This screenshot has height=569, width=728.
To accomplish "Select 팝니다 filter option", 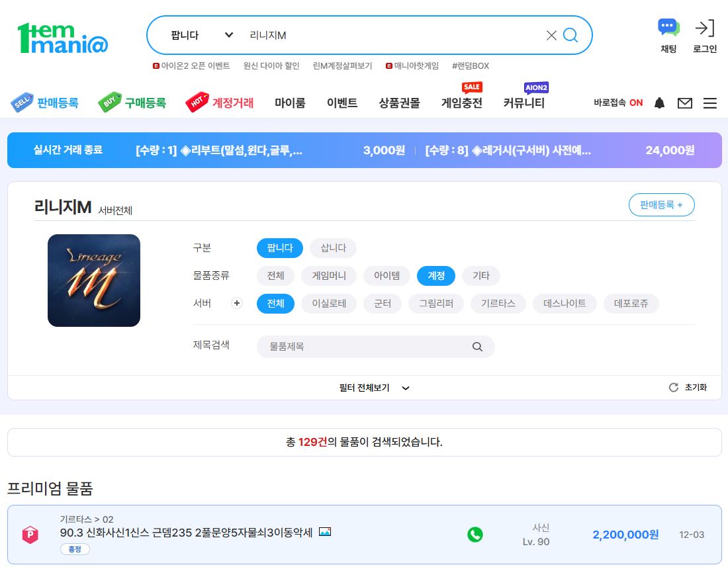I will (x=279, y=248).
